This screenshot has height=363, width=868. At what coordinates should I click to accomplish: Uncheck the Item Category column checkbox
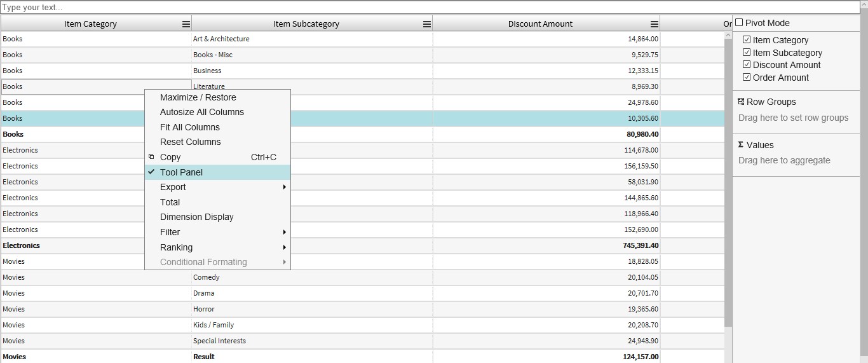(x=747, y=40)
